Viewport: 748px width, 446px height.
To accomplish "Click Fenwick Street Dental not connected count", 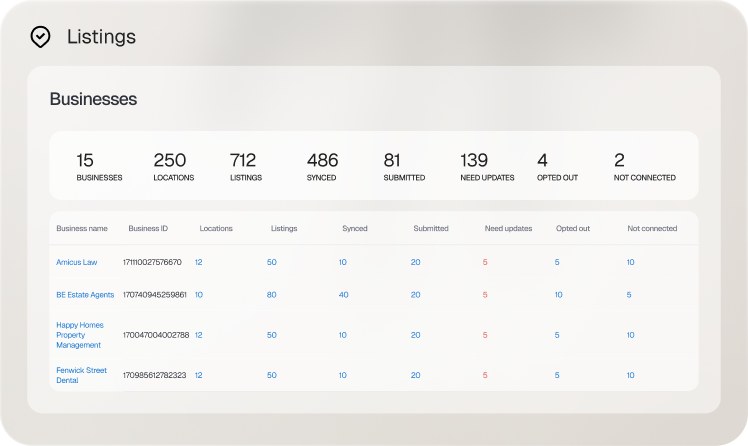I will (630, 375).
